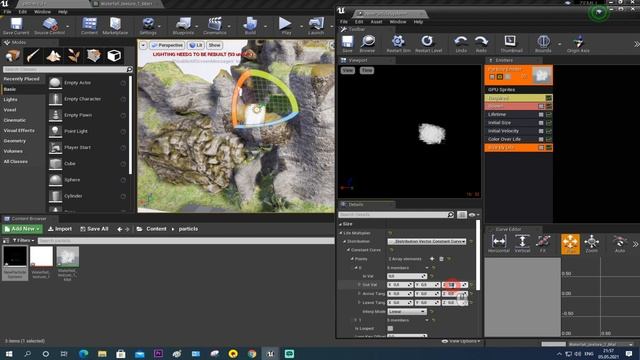Toggle the Initial Velocity module checkbox
This screenshot has width=640, height=360.
click(541, 131)
